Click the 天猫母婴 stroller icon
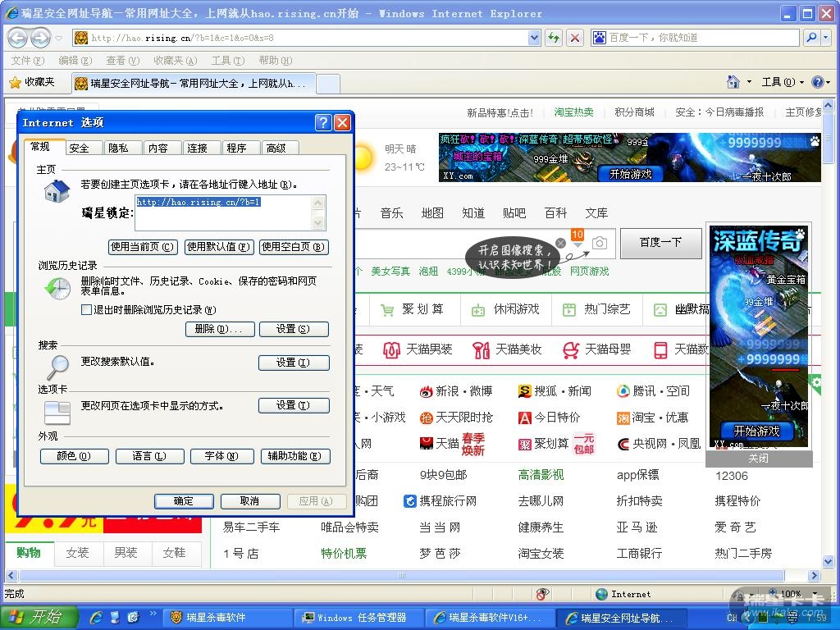 [571, 350]
